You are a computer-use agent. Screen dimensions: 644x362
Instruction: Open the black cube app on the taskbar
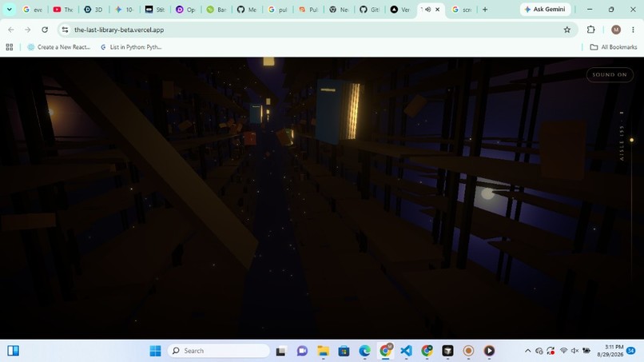(x=447, y=351)
